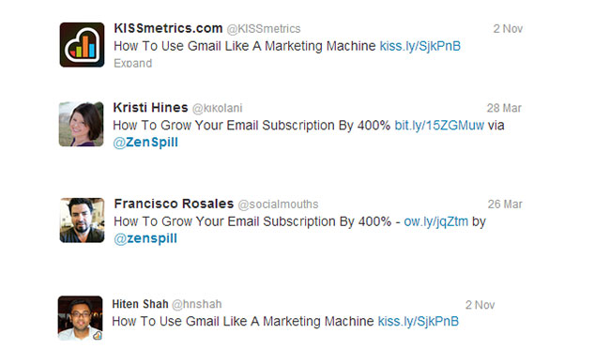Open kiss.ly/SjkPnB link in KISSmetrics tweet
610x364 pixels.
[x=420, y=46]
